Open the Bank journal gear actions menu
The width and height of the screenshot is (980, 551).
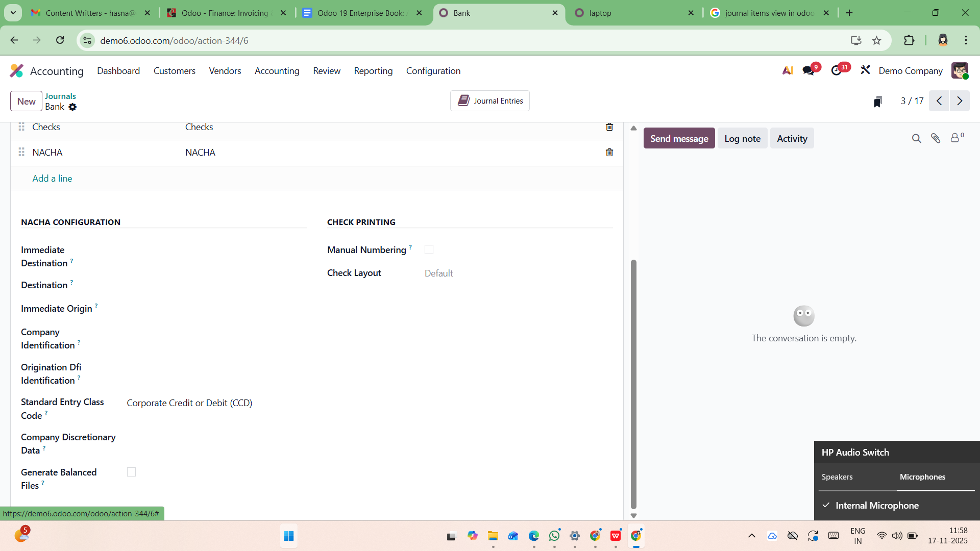[72, 107]
